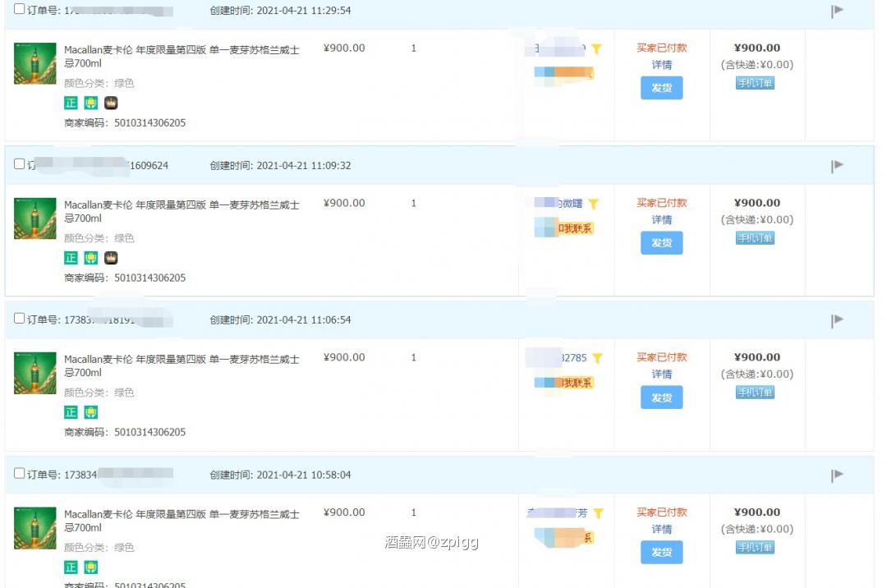This screenshot has height=588, width=887.
Task: Click the flag icon for the 11:29:54 order
Action: (x=837, y=11)
